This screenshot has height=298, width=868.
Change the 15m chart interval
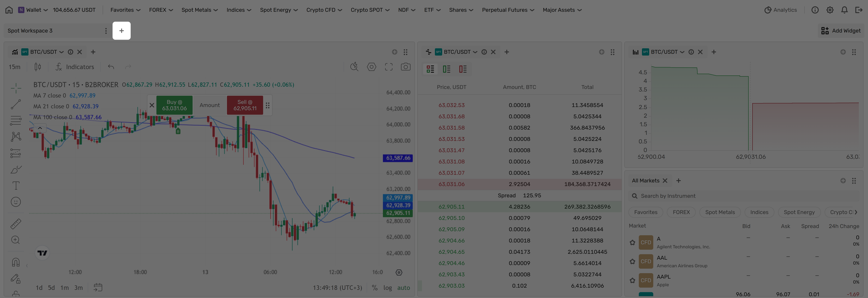(14, 67)
